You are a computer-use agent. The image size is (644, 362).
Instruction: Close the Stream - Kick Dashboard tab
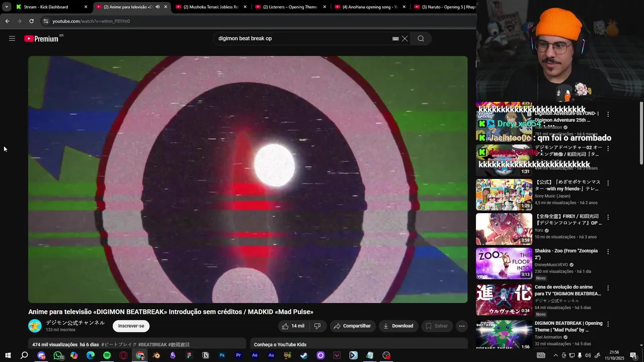86,7
